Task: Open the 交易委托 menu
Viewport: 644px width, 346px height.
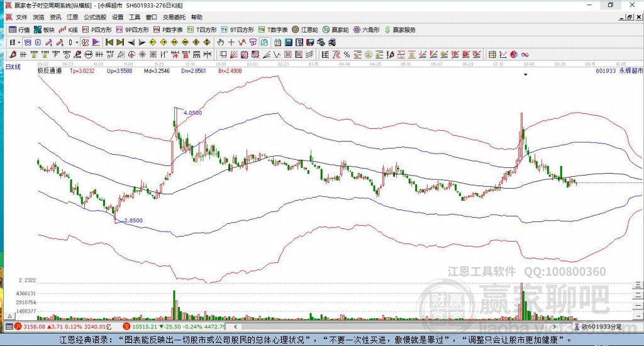Action: click(174, 17)
